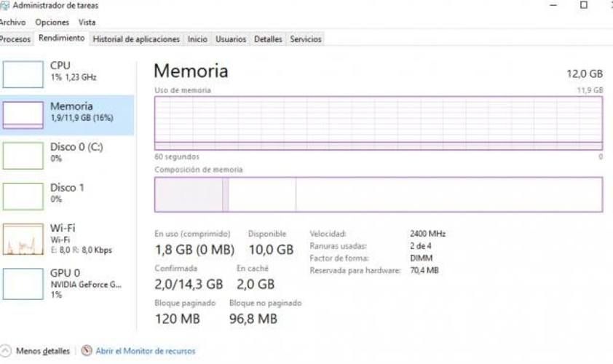613x364 pixels.
Task: Switch to the Procesos tab
Action: (x=15, y=39)
